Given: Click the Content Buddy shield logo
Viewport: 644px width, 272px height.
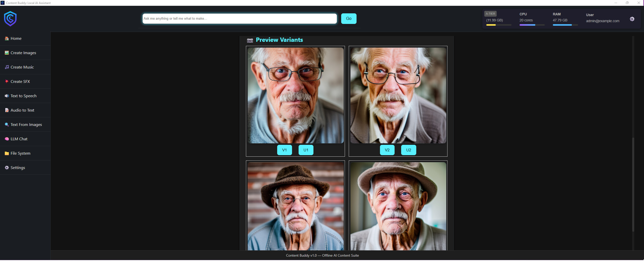Looking at the screenshot, I should click(x=10, y=18).
